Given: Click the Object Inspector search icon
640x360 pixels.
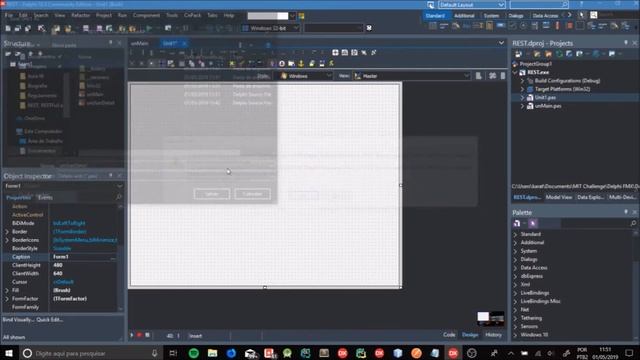Looking at the screenshot, I should [119, 197].
